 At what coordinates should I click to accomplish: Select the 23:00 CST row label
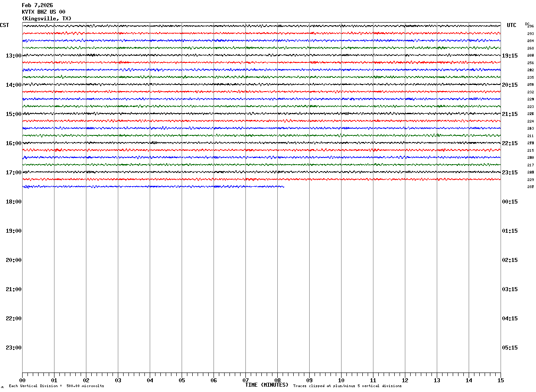coord(14,348)
